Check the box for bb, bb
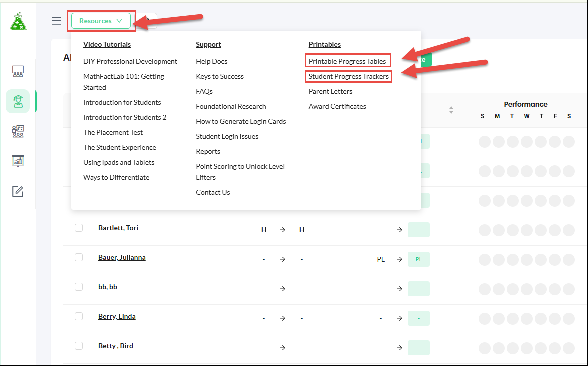Screen dimensions: 588x366 (79, 287)
